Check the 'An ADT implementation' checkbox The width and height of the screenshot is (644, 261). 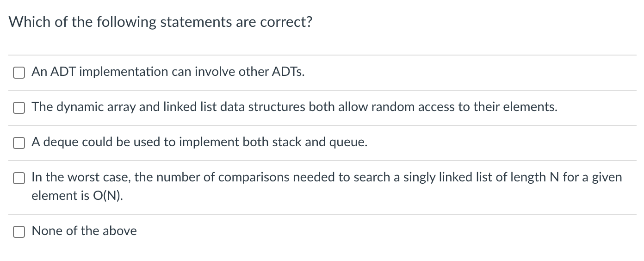pos(19,73)
